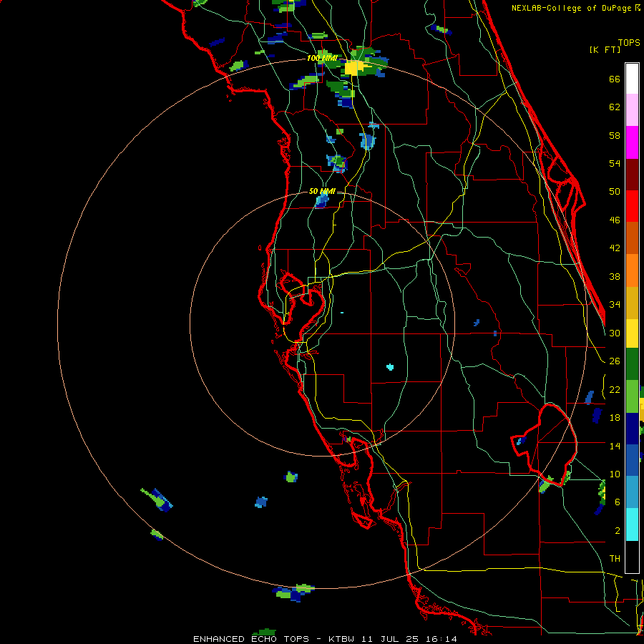Click the white swatch in the tops legend
This screenshot has width=644, height=644.
pos(632,79)
